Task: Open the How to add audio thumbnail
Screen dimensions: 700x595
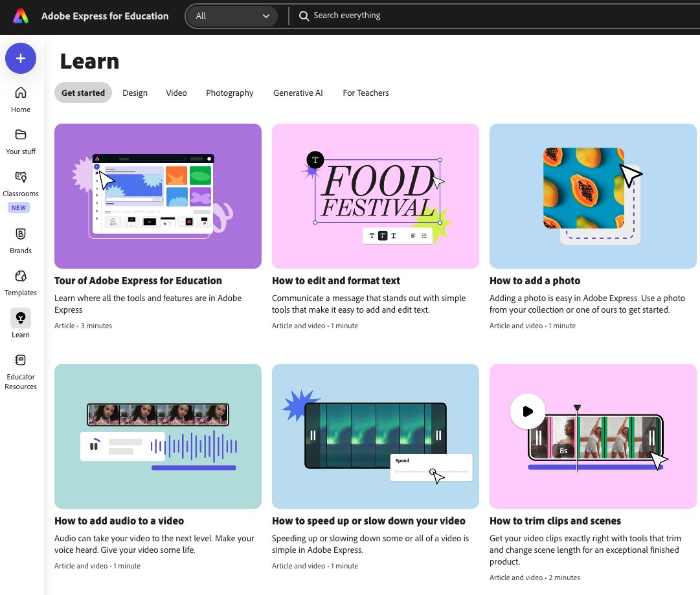Action: tap(157, 436)
